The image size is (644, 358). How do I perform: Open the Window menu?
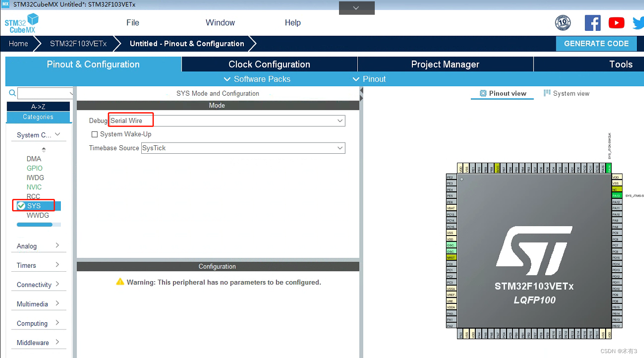(x=220, y=23)
